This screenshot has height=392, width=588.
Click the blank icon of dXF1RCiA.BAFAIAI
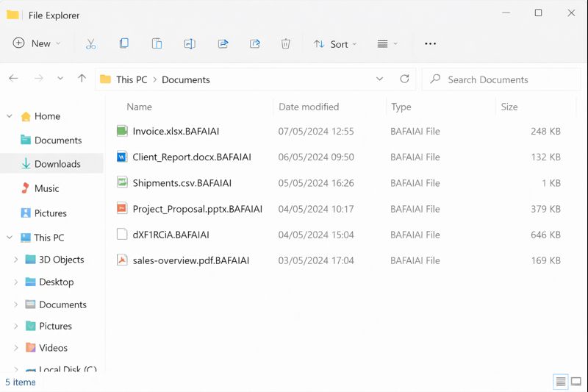[x=122, y=235]
